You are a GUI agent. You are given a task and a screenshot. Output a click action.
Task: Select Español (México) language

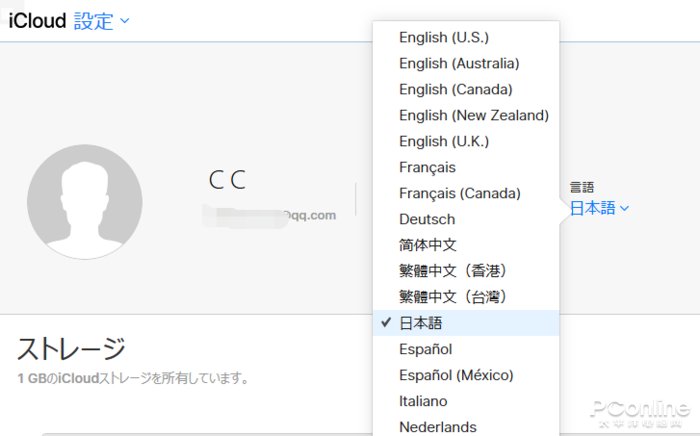tap(466, 375)
